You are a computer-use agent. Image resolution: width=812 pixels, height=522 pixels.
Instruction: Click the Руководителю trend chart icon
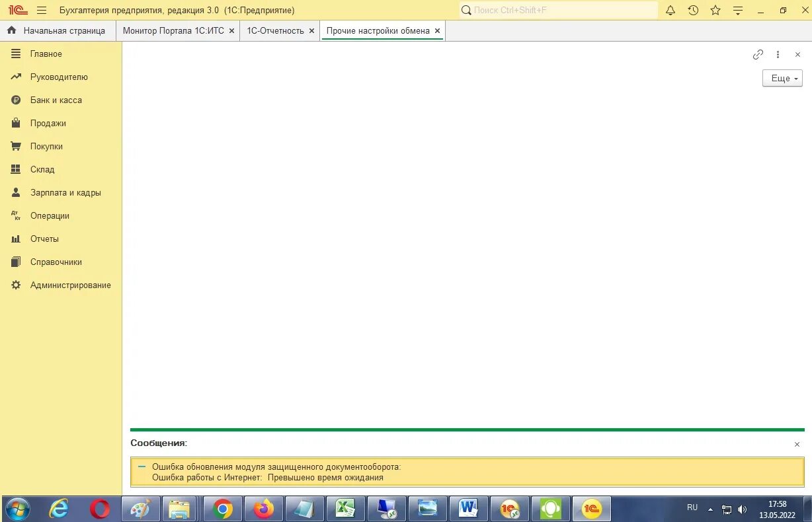tap(16, 77)
